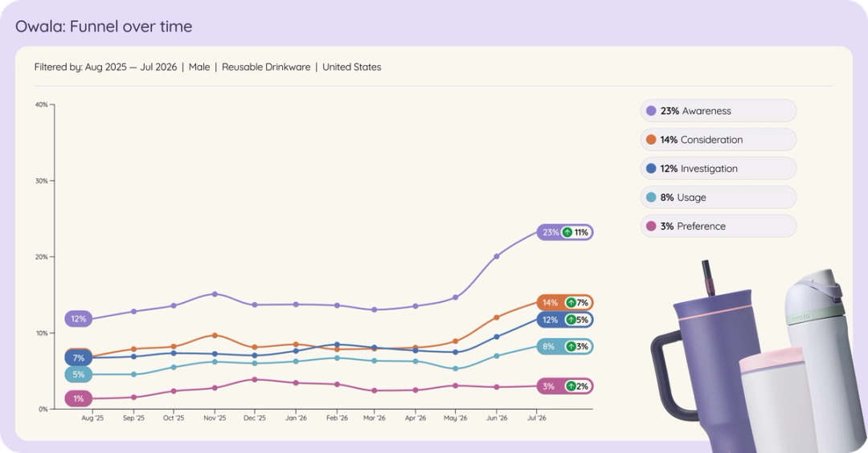Click the pink Preference legend dot
The height and width of the screenshot is (453, 868).
(x=651, y=226)
